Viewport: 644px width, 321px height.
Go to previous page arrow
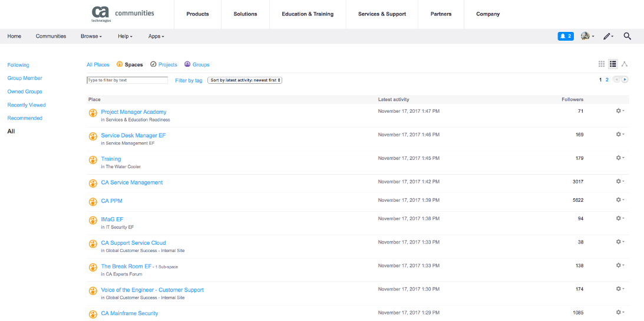click(x=616, y=80)
